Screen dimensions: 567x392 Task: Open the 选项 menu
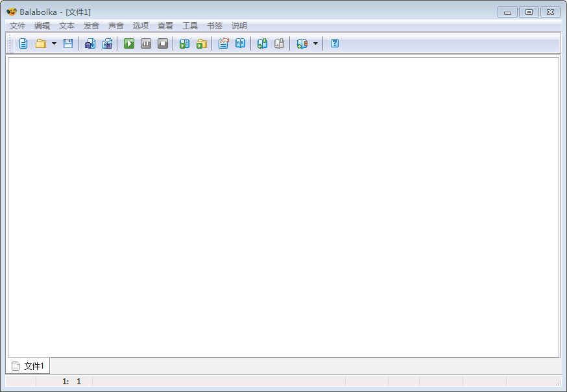(141, 26)
